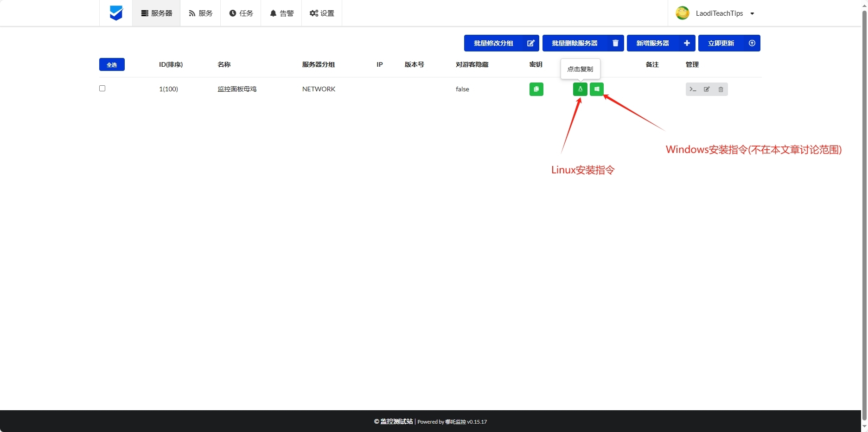Go to the 任务 tasks tab
868x432 pixels.
click(241, 13)
